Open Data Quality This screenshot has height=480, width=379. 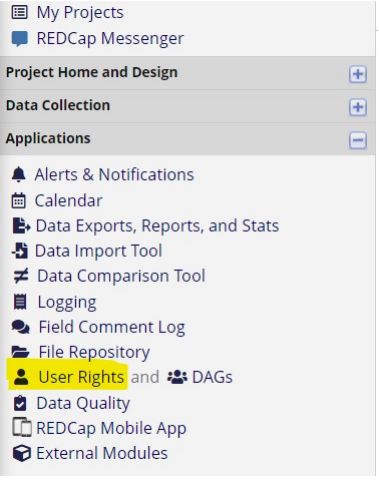tap(83, 403)
